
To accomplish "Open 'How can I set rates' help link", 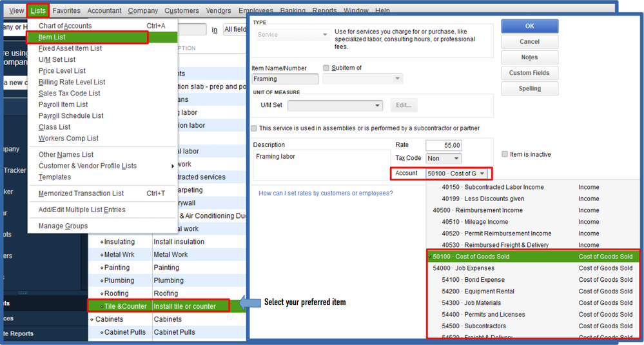I will [326, 193].
